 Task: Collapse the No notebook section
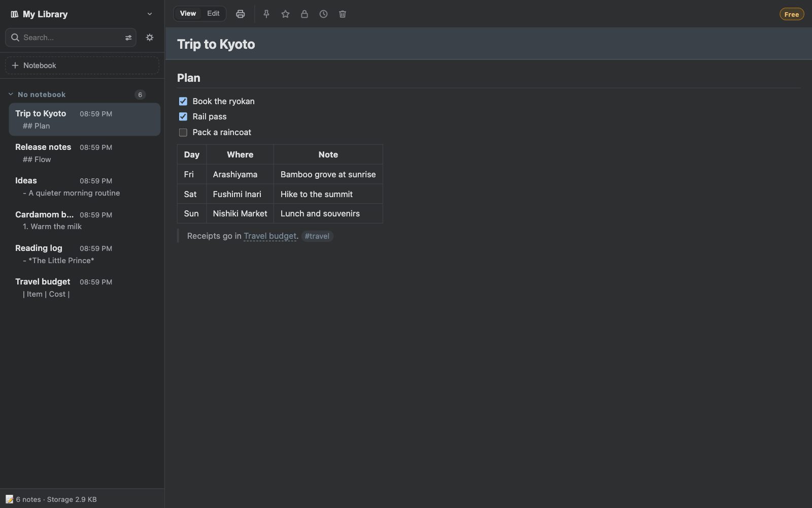(11, 94)
